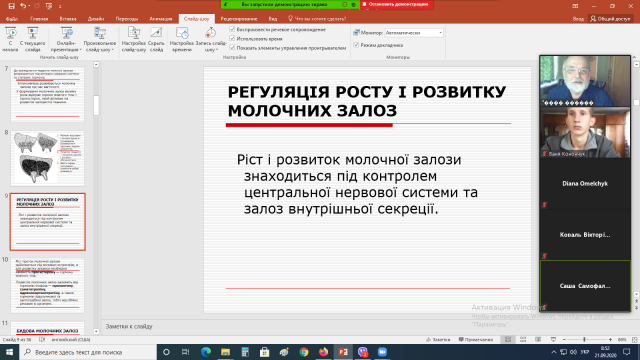Click 'Что вы хотите сделать?' search box
Viewport: 640px width, 360px height.
click(317, 19)
